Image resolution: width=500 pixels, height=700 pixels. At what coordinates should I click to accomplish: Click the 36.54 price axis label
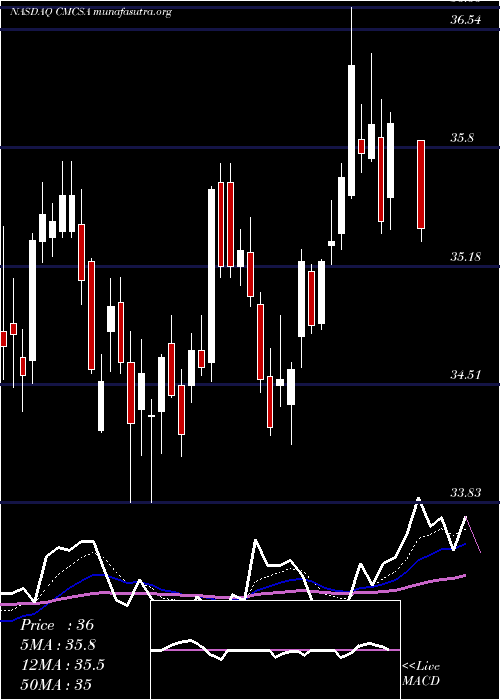pyautogui.click(x=466, y=20)
